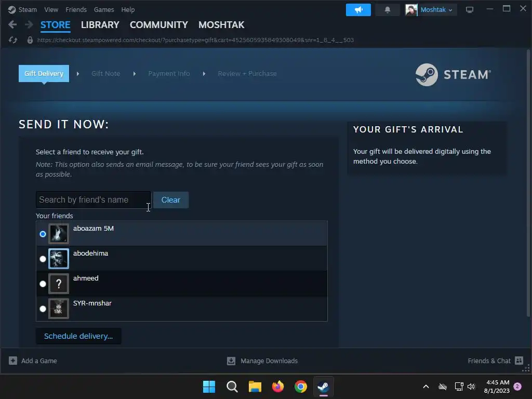
Task: Click the Steam taskbar icon
Action: [x=323, y=387]
